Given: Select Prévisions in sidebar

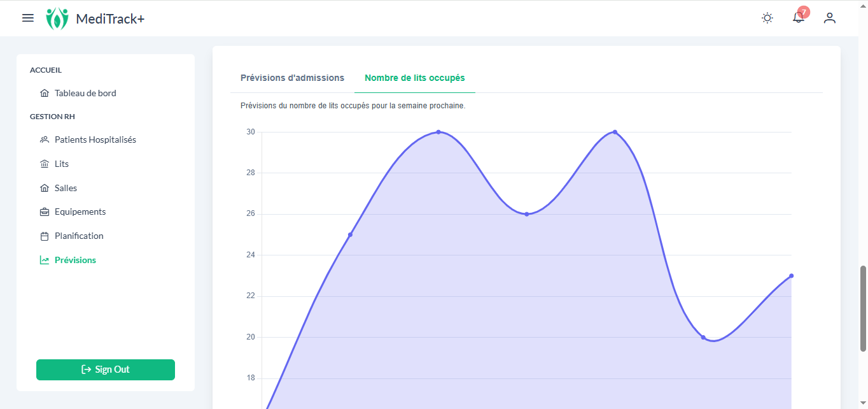Looking at the screenshot, I should tap(75, 260).
